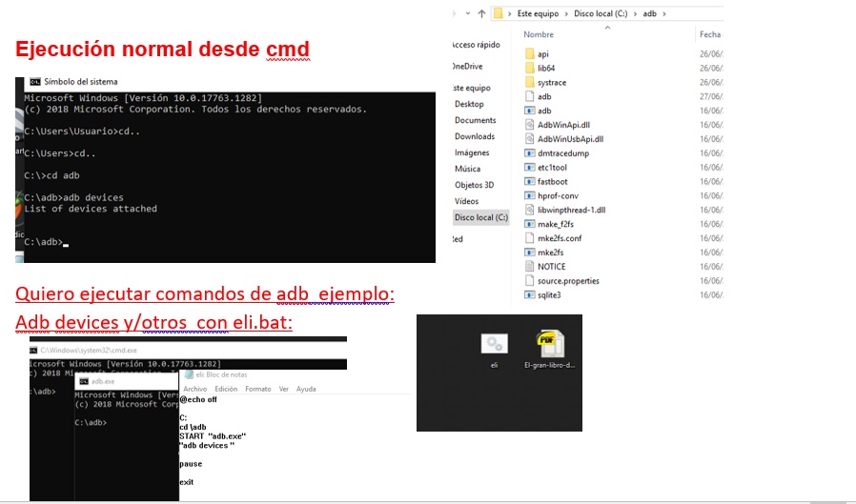Screen dimensions: 856x504
Task: Select the mke2fs.conf file icon
Action: pyautogui.click(x=529, y=238)
